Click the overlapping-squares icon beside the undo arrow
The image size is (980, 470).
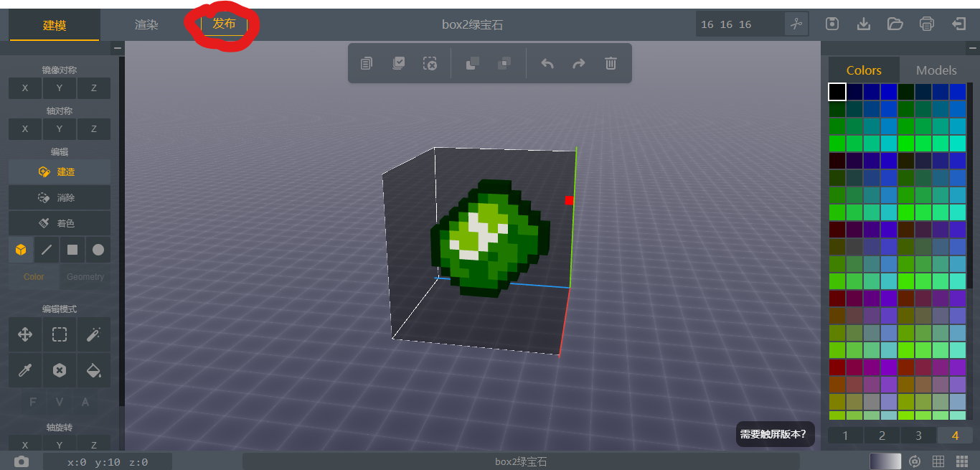[x=504, y=63]
